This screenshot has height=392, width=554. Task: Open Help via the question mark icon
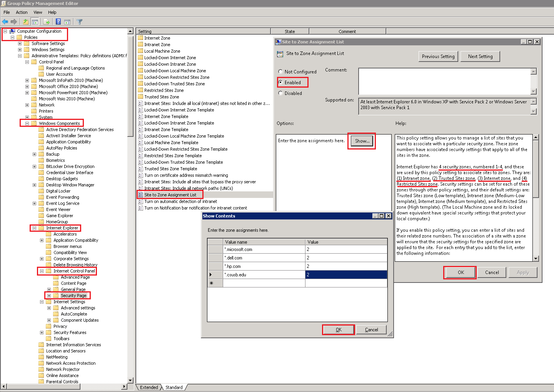pos(58,22)
